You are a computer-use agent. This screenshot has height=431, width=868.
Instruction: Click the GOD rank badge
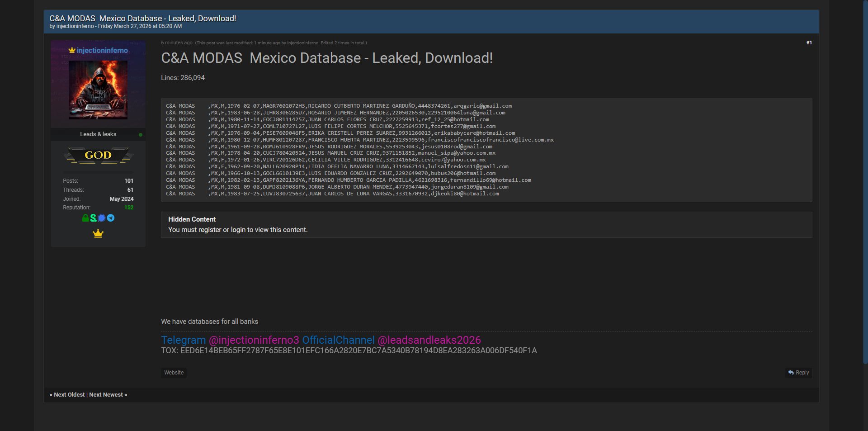click(98, 155)
